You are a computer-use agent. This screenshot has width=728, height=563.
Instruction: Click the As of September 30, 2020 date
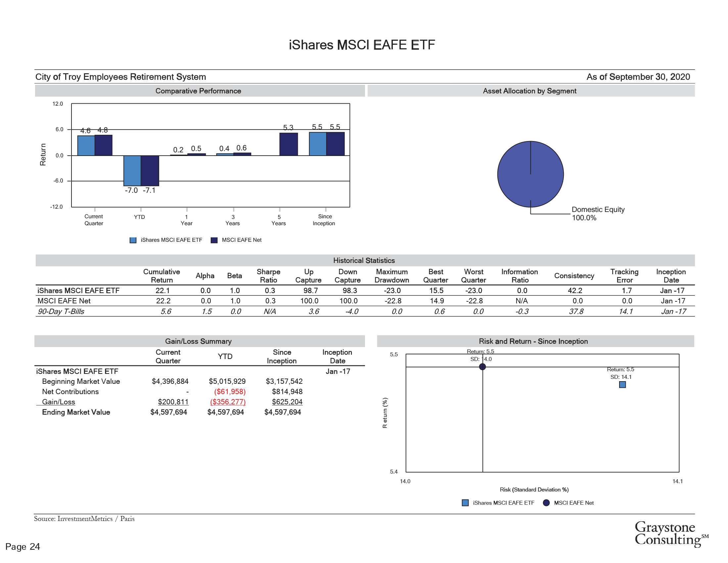(x=638, y=77)
